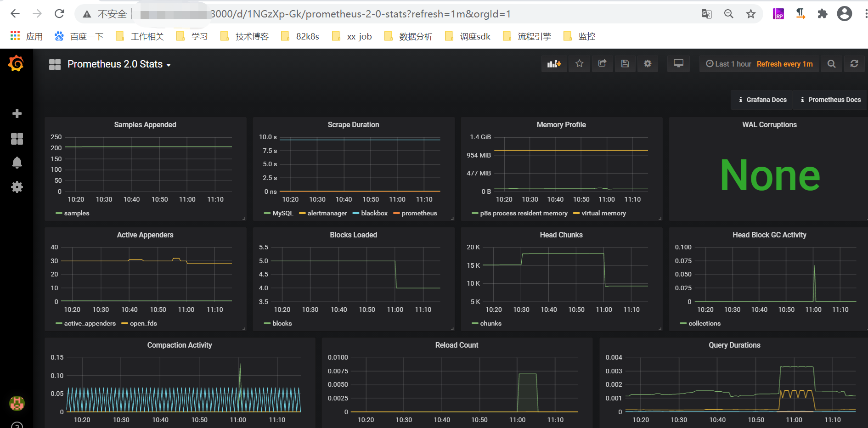Open the Configuration gear in sidebar
868x428 pixels.
[x=17, y=187]
